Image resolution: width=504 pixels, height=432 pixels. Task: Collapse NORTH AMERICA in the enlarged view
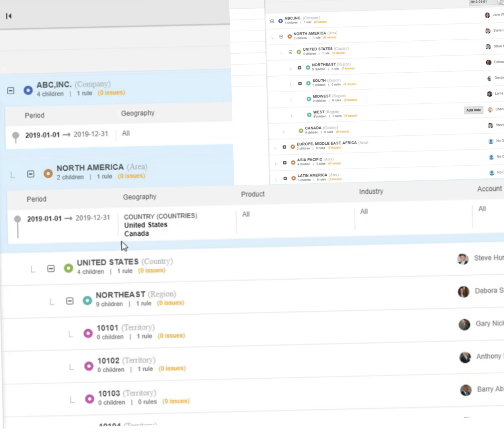[31, 174]
